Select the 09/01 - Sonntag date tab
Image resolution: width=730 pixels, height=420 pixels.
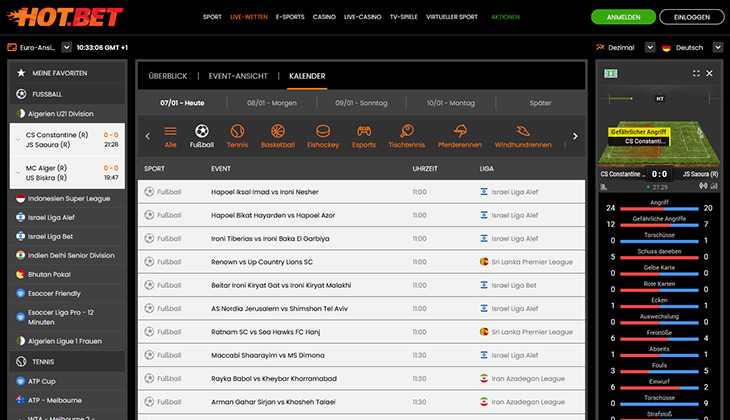[361, 103]
